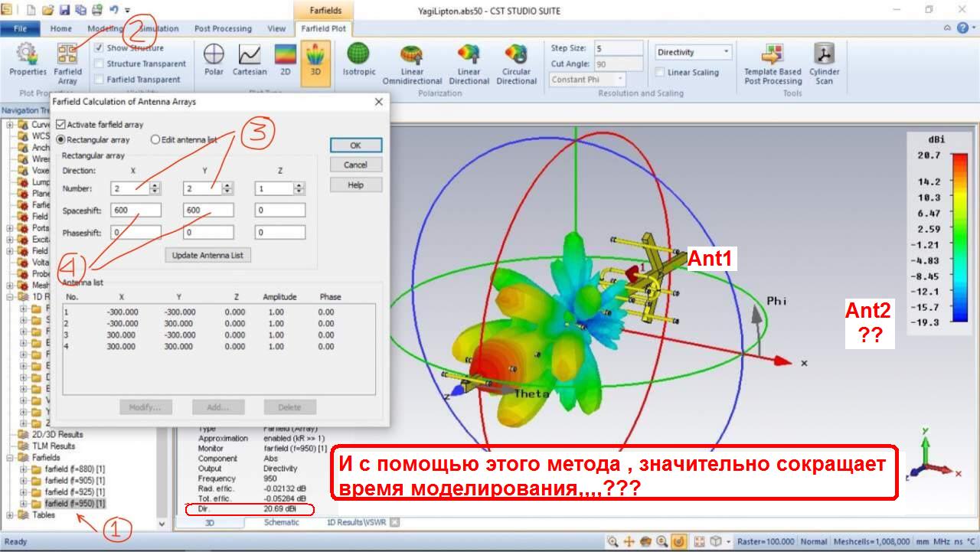Switch to the Schematic view tab
This screenshot has width=980, height=552.
click(x=282, y=522)
